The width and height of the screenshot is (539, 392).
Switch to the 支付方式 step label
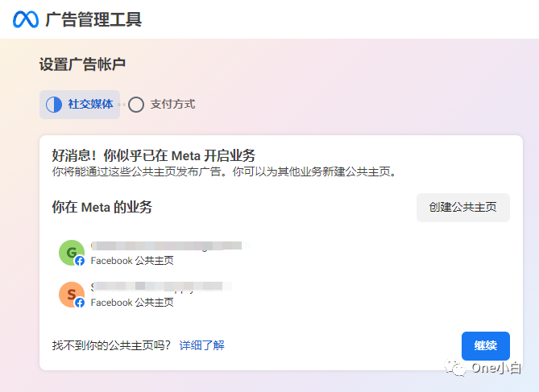tap(172, 104)
